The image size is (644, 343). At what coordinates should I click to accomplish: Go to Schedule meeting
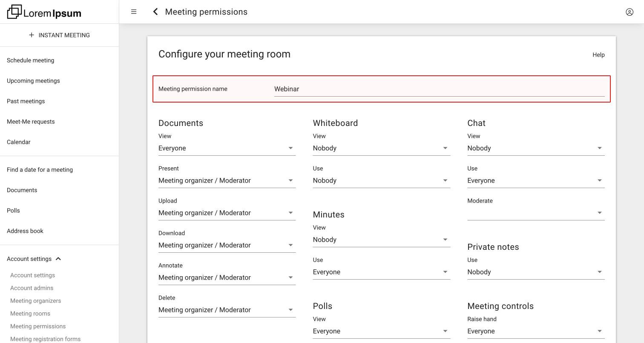[x=30, y=60]
